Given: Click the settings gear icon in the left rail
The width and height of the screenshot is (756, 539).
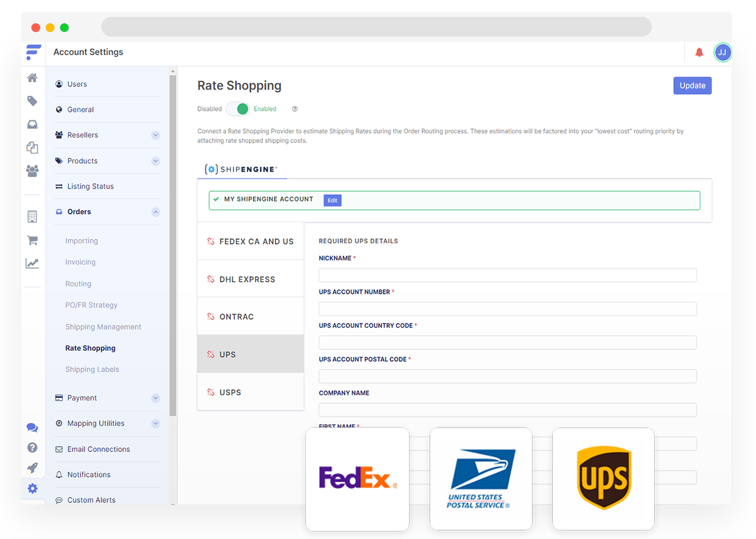Looking at the screenshot, I should (33, 488).
